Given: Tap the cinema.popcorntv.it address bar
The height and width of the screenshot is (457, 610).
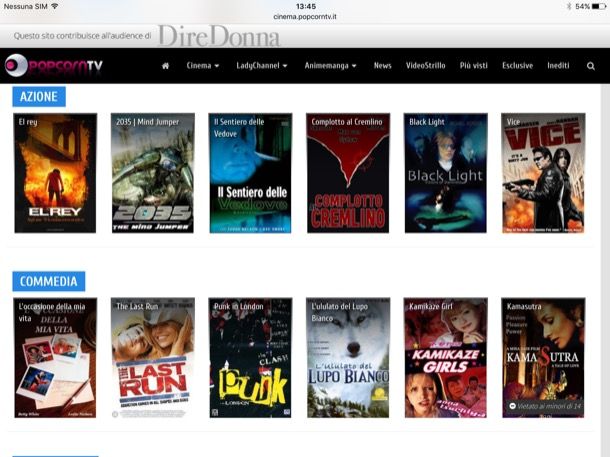Looking at the screenshot, I should coord(305,17).
